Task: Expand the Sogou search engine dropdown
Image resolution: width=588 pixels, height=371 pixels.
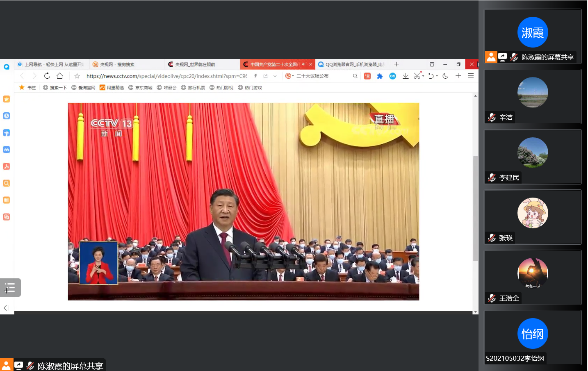Action: (x=293, y=76)
